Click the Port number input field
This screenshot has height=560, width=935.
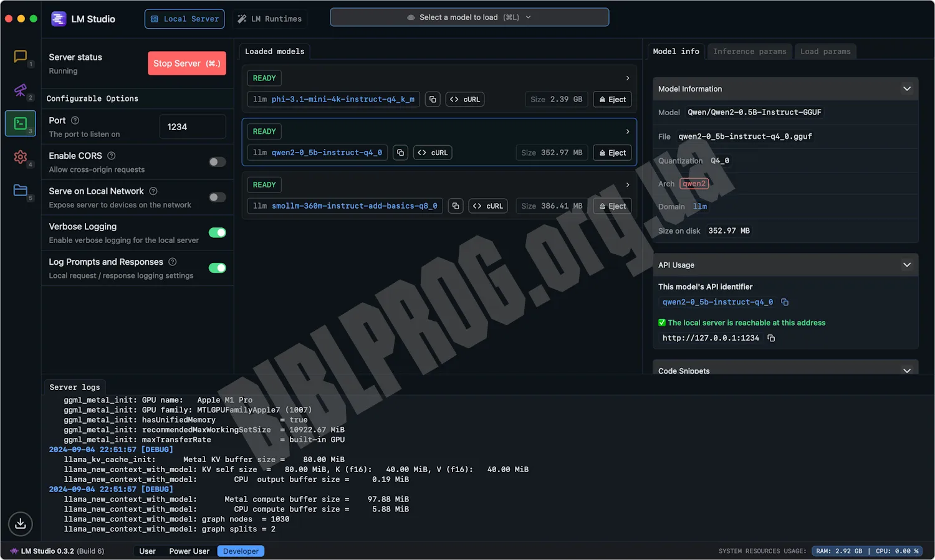[192, 127]
